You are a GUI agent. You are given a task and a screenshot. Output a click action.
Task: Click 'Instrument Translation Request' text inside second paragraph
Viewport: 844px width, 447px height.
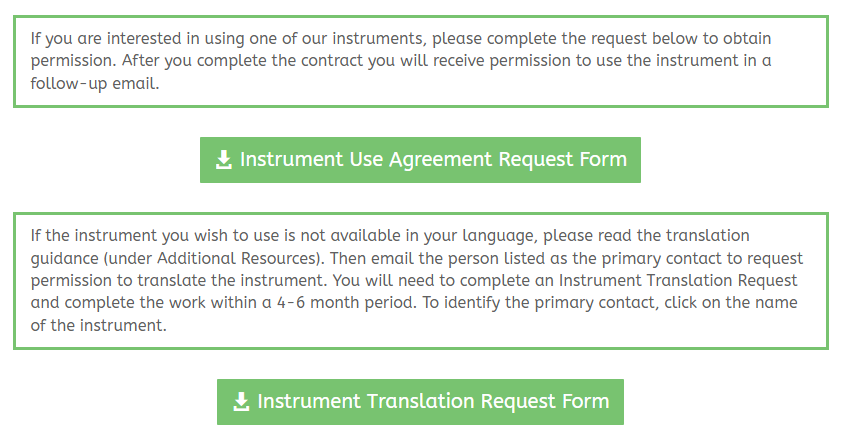click(678, 281)
